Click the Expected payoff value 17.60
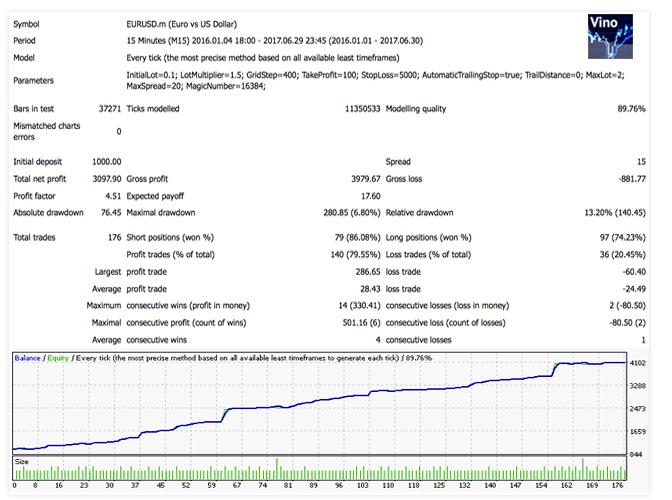The height and width of the screenshot is (500, 672). 369,196
